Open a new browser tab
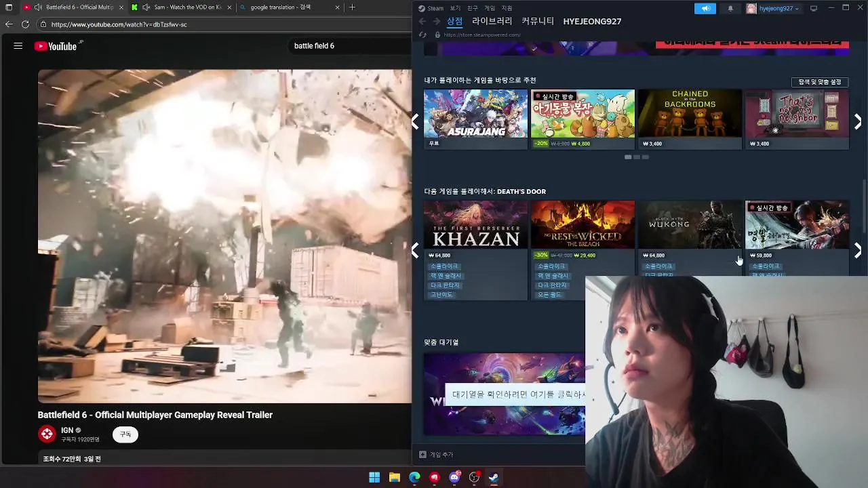 coord(352,7)
